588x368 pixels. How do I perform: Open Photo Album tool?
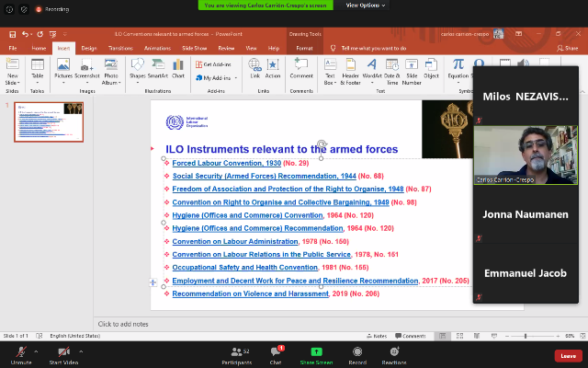[x=111, y=64]
